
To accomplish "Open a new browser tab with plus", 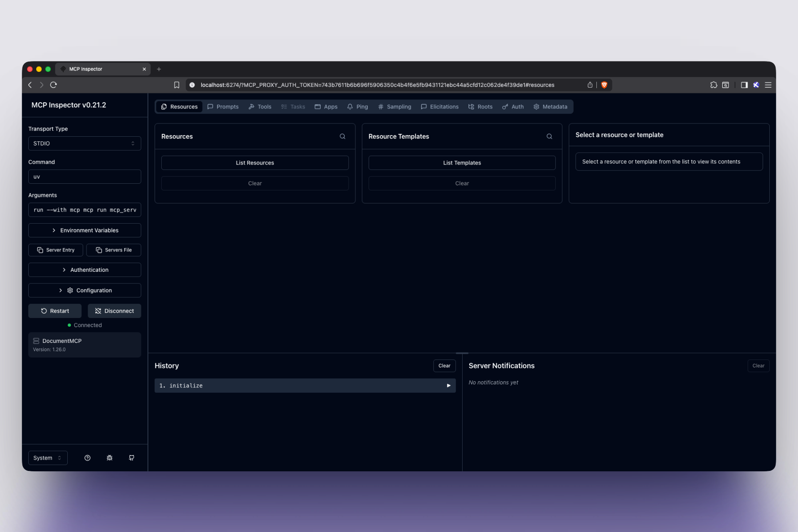I will pos(159,69).
